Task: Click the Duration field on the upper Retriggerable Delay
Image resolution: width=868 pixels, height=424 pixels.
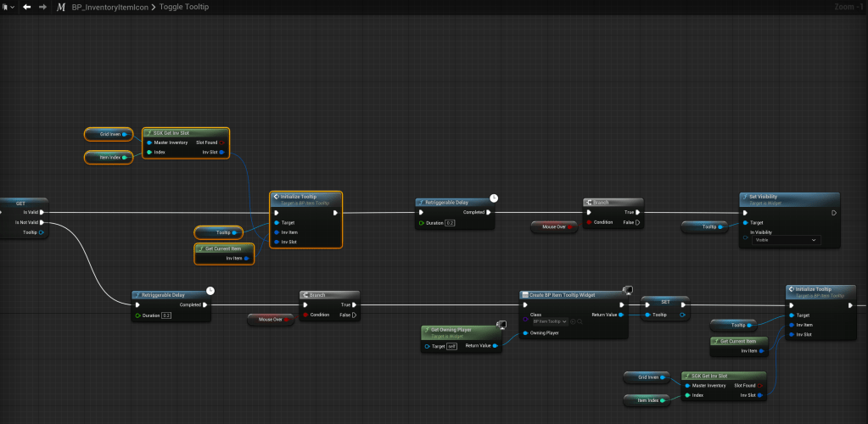Action: (x=450, y=223)
